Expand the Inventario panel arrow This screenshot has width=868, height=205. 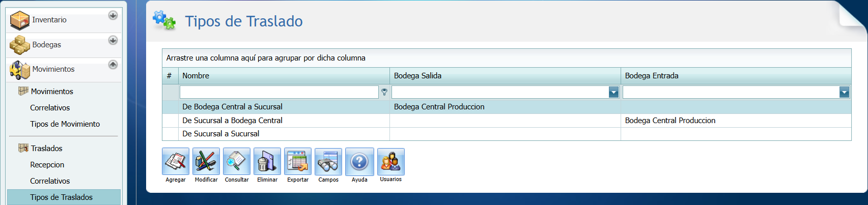pos(113,15)
